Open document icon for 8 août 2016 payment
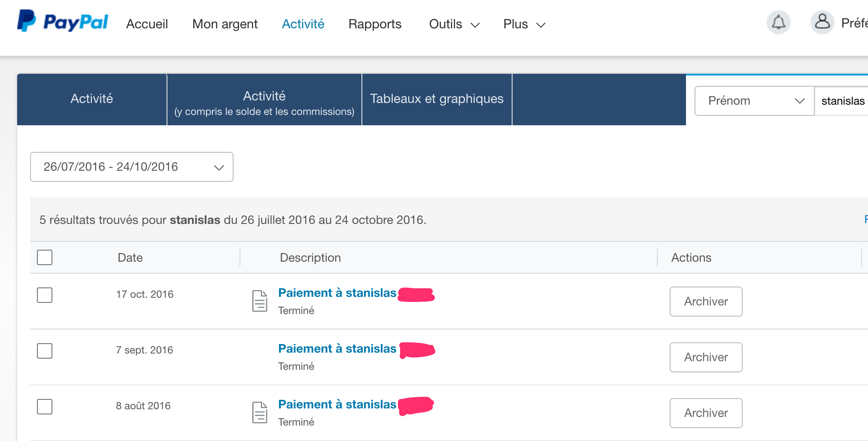Image resolution: width=868 pixels, height=441 pixels. tap(260, 412)
